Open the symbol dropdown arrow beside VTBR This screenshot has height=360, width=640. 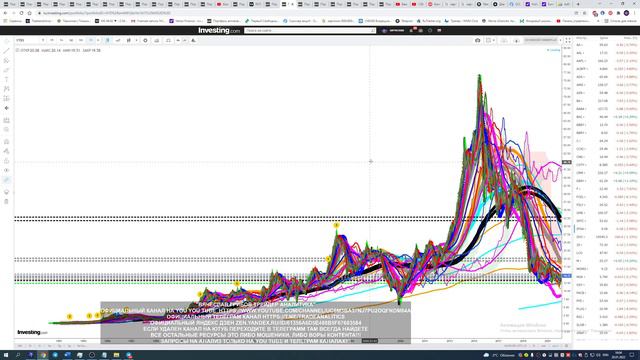coord(43,40)
